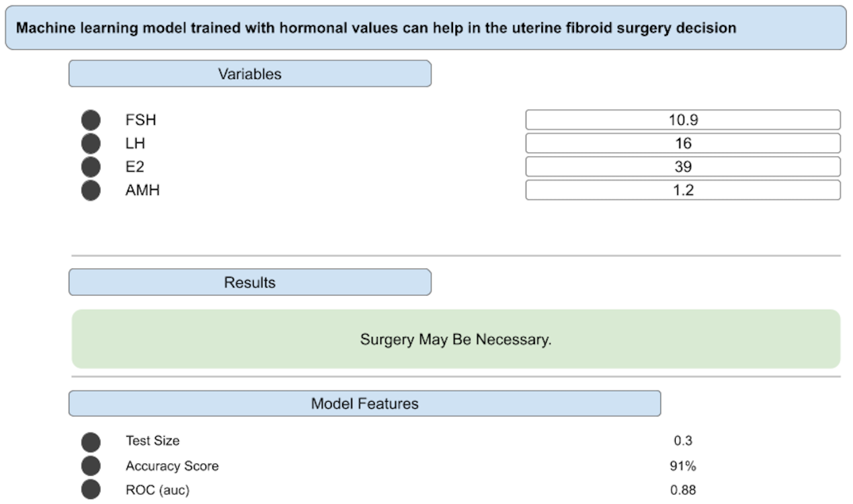This screenshot has height=504, width=853.
Task: Focus the FSH value input field
Action: point(683,120)
